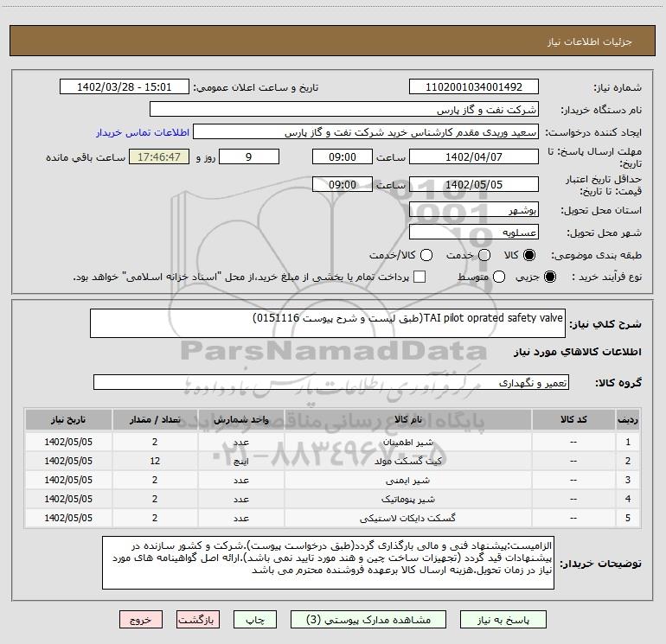Select the جزیی purchase type radio
Viewport: 666px width, 644px height.
[x=549, y=277]
